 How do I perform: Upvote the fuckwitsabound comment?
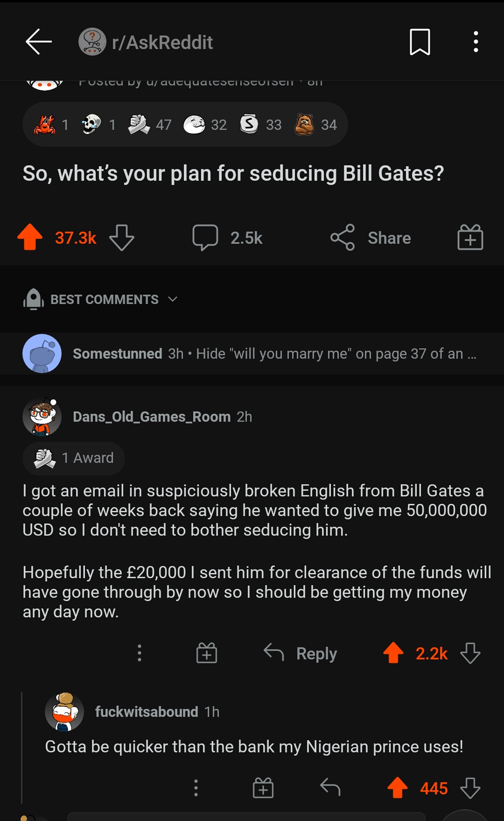(398, 788)
